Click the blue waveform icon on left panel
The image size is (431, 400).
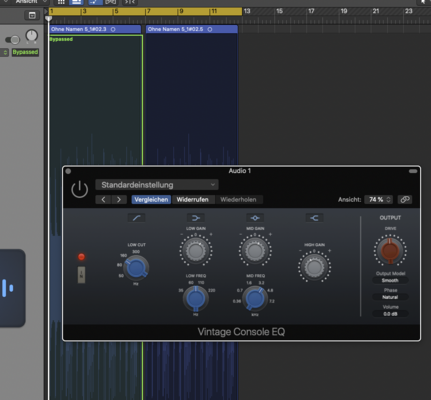[7, 288]
